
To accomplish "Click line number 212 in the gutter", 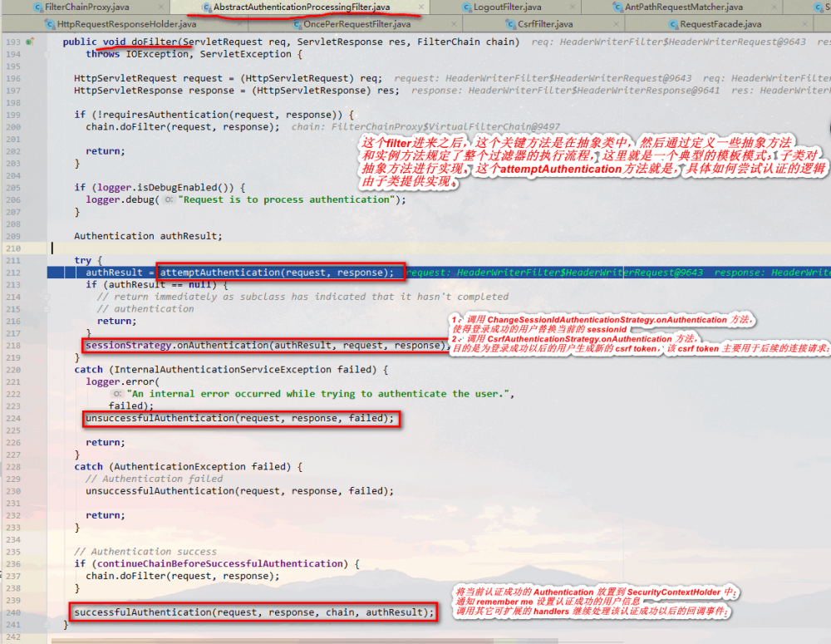I will [x=13, y=273].
